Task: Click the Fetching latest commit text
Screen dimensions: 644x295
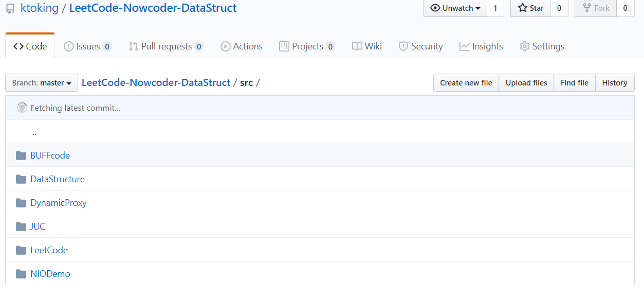Action: pyautogui.click(x=76, y=108)
